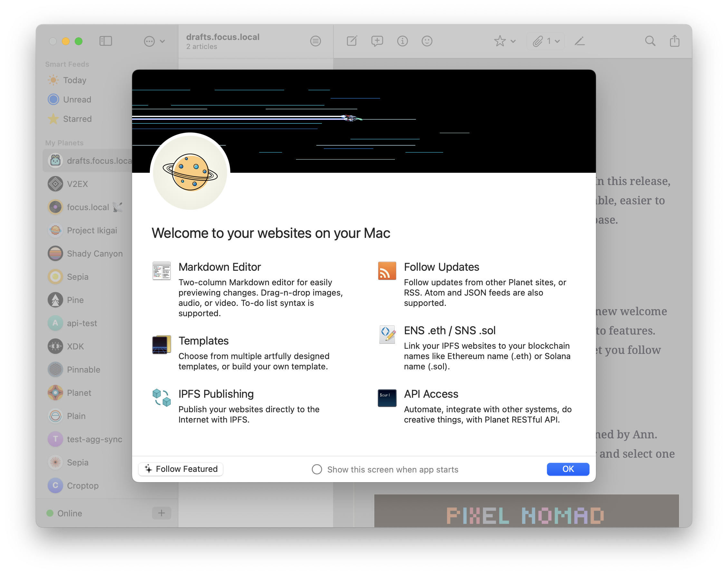This screenshot has height=575, width=728.
Task: Star the current article
Action: (x=500, y=41)
